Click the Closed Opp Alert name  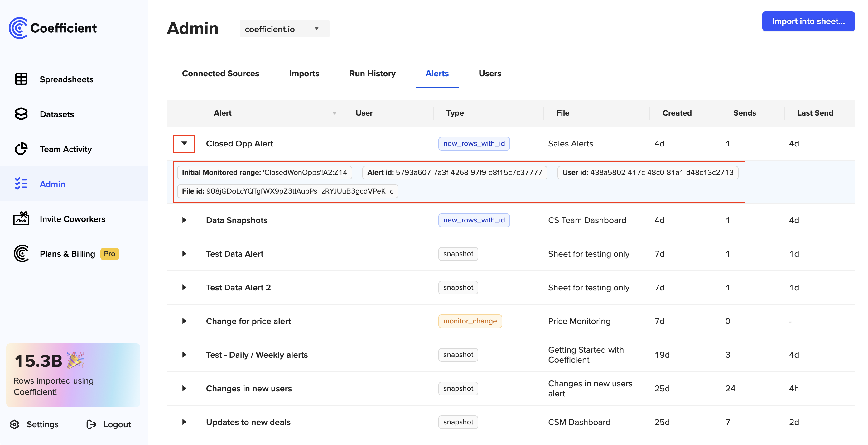[239, 144]
